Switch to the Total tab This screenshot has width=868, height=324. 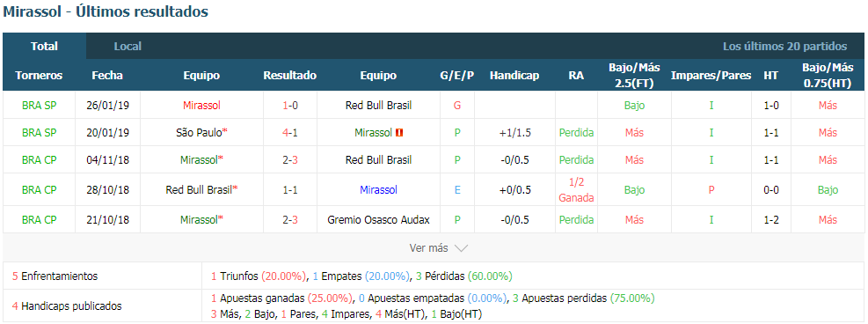point(44,47)
